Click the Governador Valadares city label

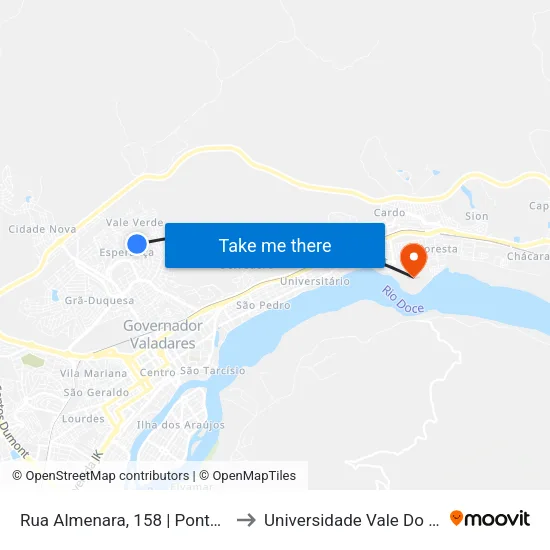[x=163, y=335]
